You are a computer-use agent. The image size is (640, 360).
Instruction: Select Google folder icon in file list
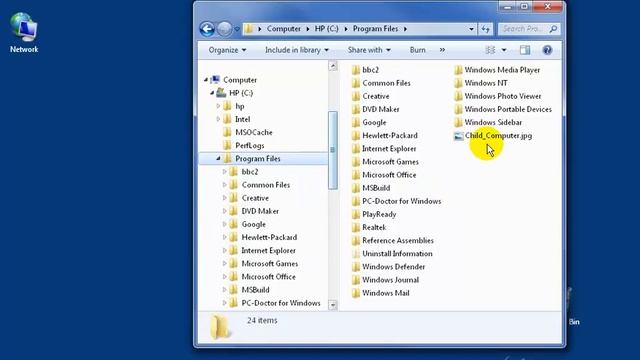(356, 122)
